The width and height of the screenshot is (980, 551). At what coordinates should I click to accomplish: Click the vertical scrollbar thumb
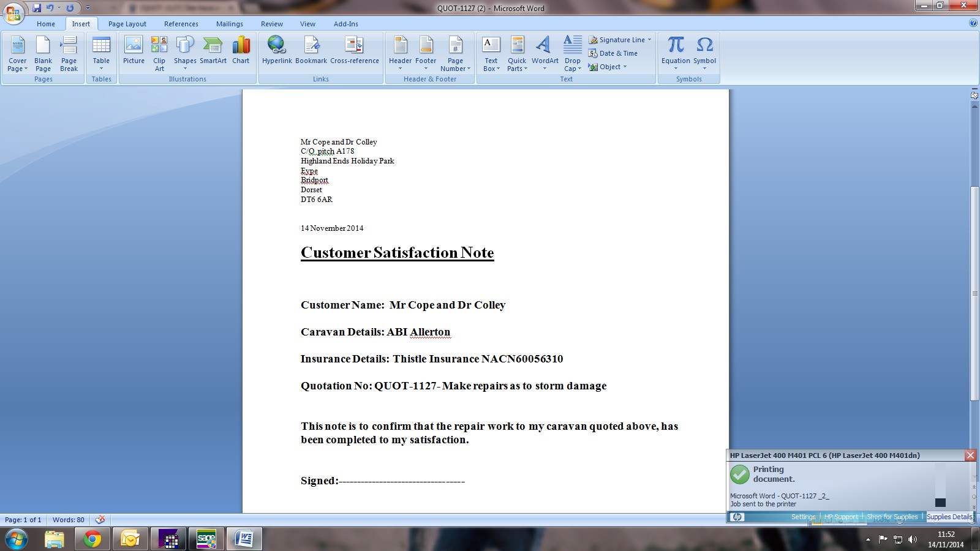(974, 294)
